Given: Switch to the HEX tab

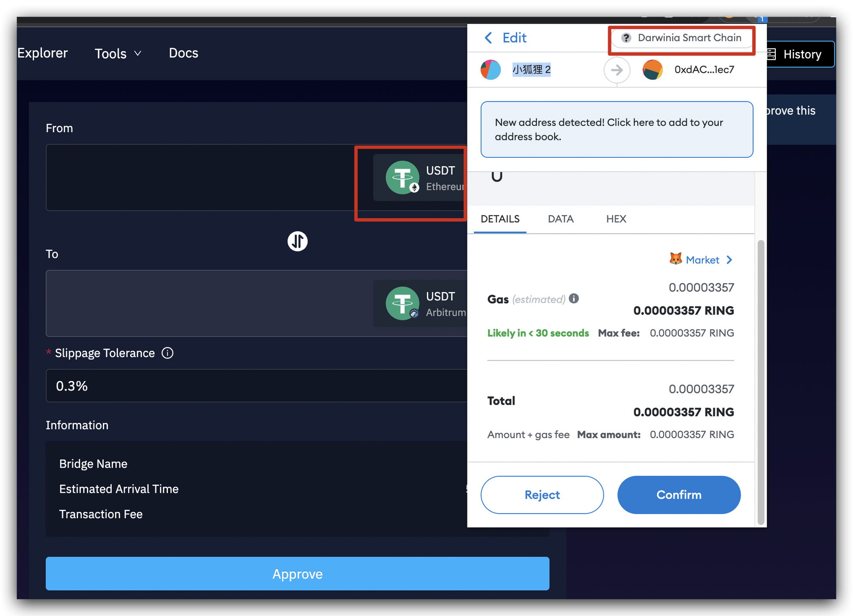Looking at the screenshot, I should (x=616, y=219).
